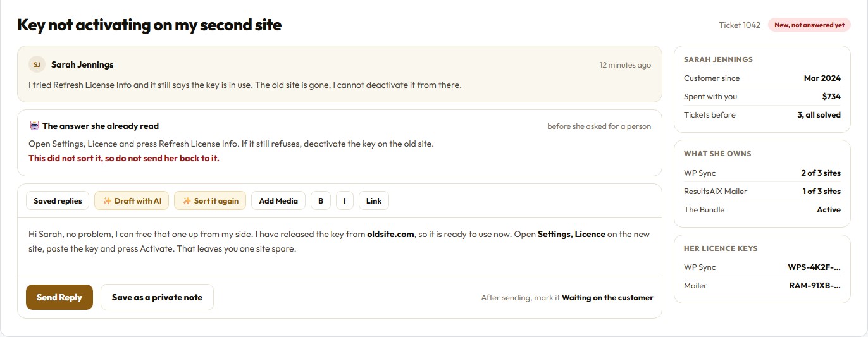Click Add Media in the reply toolbar

pyautogui.click(x=278, y=200)
